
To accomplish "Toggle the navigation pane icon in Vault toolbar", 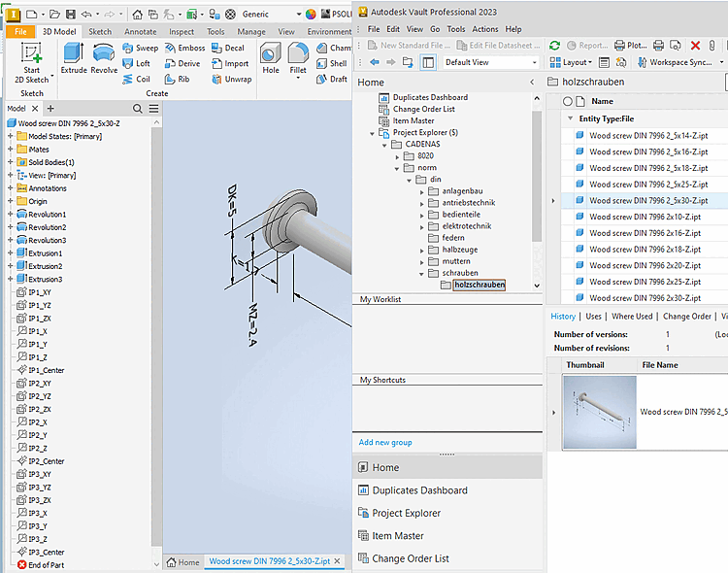I will click(428, 62).
